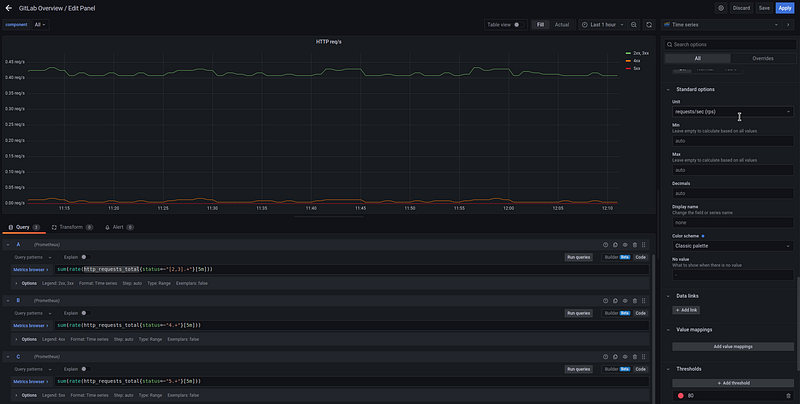Image resolution: width=800 pixels, height=404 pixels.
Task: Switch to the Query tab
Action: (x=24, y=227)
